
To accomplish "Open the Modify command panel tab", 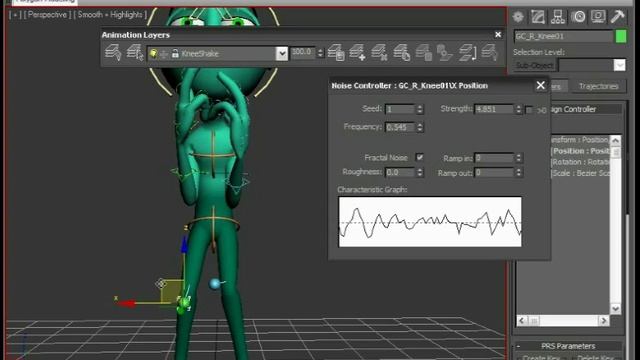I will pyautogui.click(x=538, y=17).
